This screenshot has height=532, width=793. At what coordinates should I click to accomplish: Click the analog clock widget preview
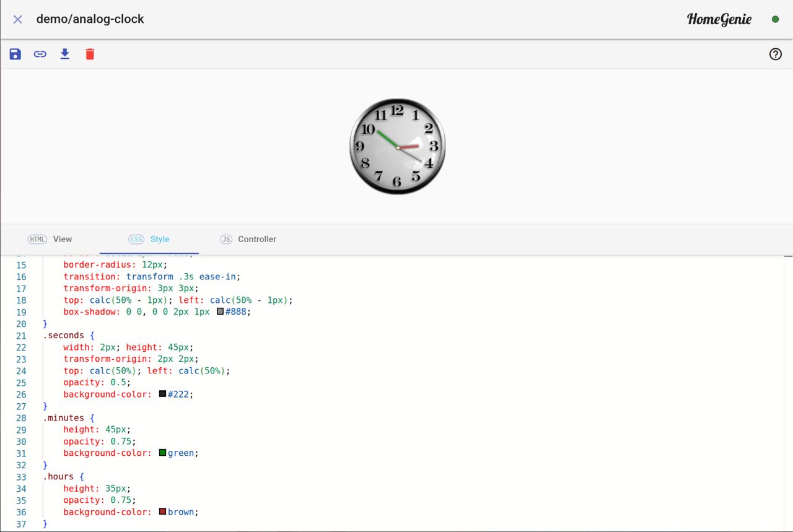point(397,146)
